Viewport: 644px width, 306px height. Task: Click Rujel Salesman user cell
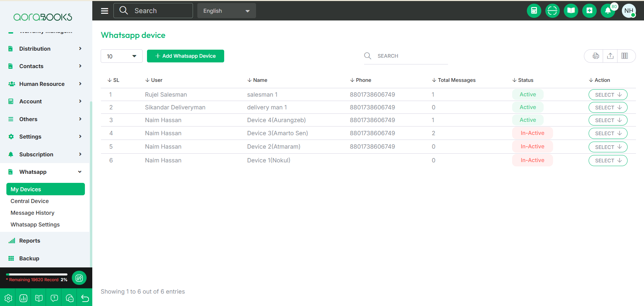coord(166,95)
